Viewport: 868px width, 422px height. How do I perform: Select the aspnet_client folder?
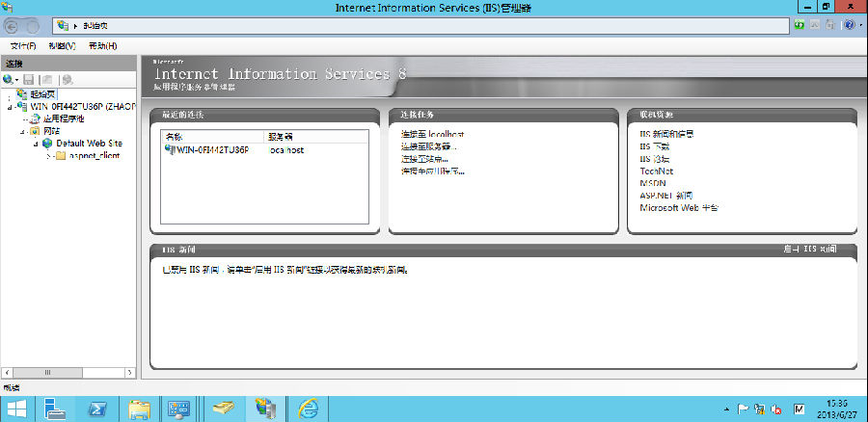click(95, 155)
